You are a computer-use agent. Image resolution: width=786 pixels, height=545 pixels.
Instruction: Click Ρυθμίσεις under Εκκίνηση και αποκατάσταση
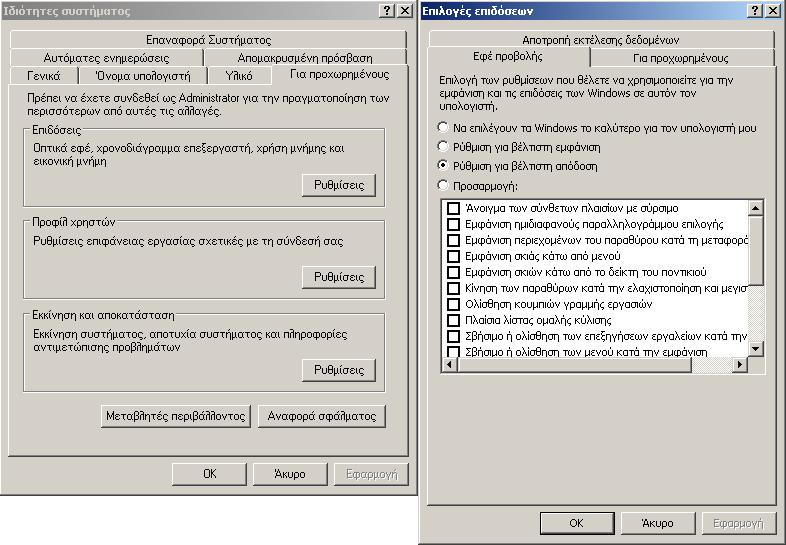tap(339, 370)
